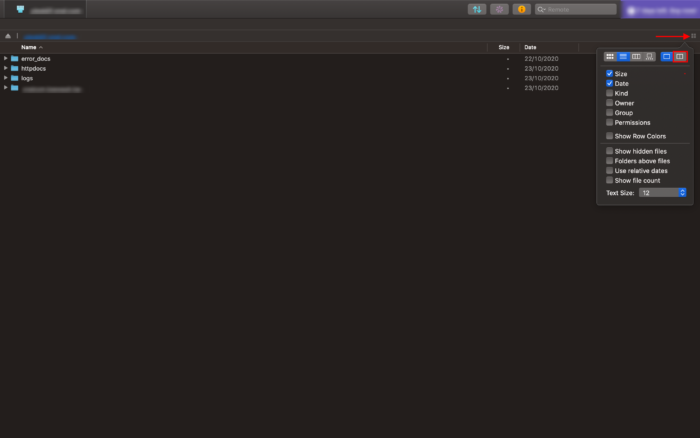Uncheck the Size column checkbox

(610, 74)
